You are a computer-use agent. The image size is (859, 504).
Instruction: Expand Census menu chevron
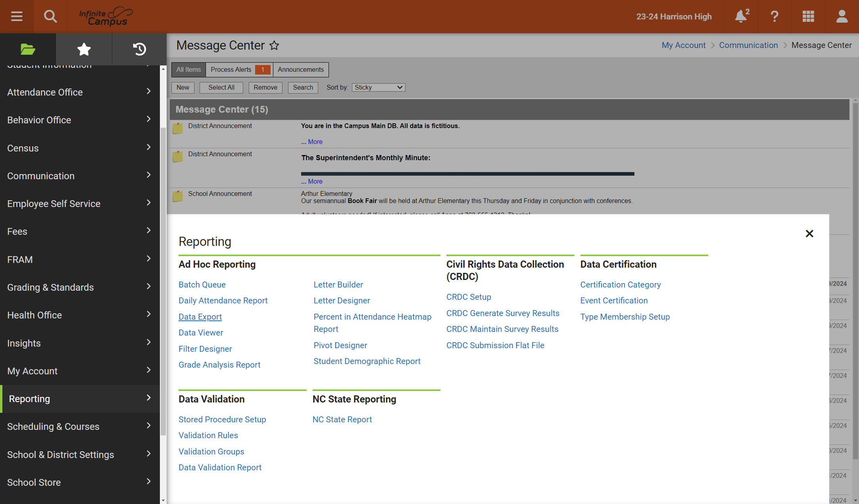pos(149,148)
